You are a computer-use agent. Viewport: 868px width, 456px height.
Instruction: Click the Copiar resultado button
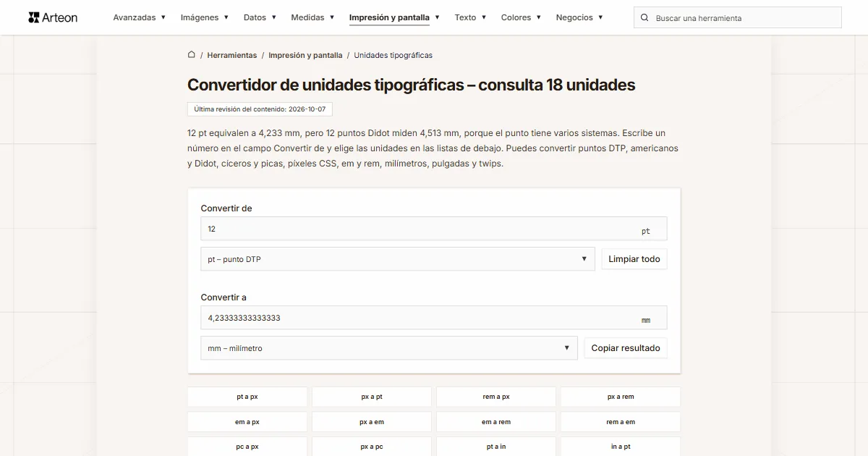[626, 348]
